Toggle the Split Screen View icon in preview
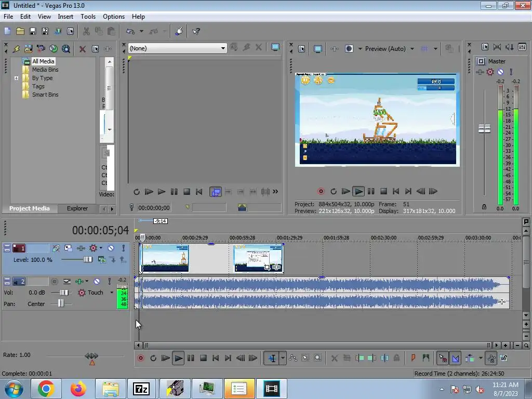Viewport: 532px width, 399px height. click(349, 49)
